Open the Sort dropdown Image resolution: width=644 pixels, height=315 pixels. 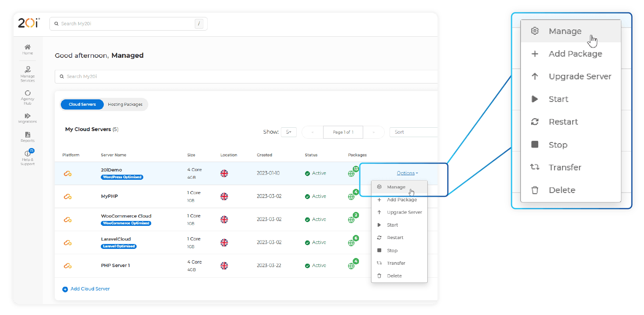[413, 132]
